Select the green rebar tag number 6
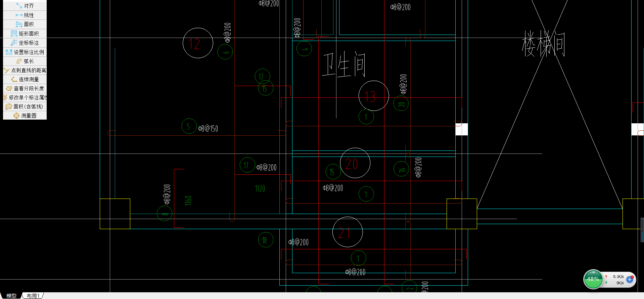 [225, 52]
